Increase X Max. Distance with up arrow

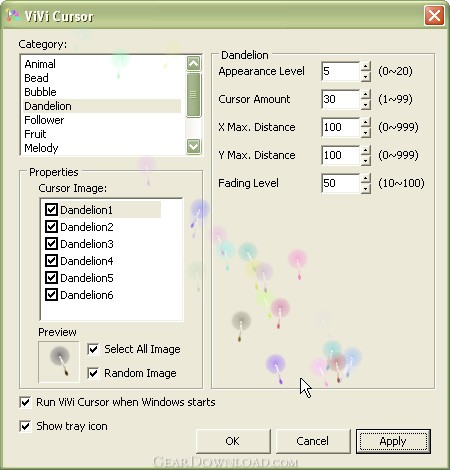(x=366, y=122)
